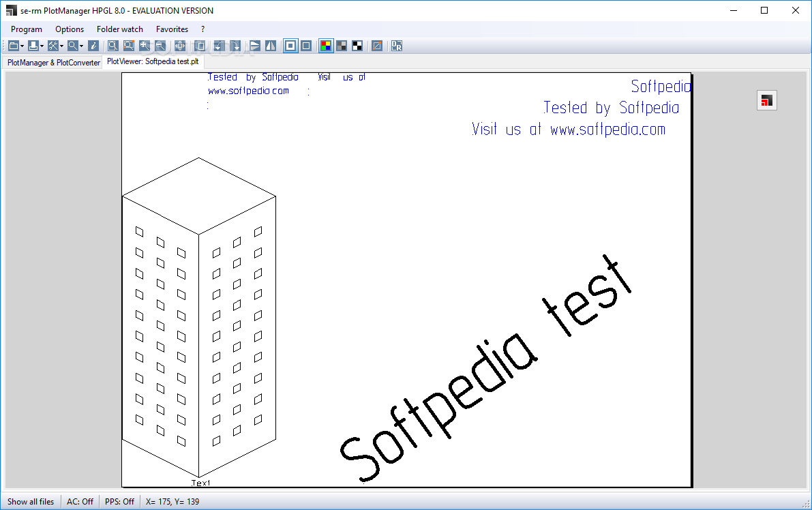Click the building drawing in plot
The image size is (812, 510).
(x=199, y=318)
